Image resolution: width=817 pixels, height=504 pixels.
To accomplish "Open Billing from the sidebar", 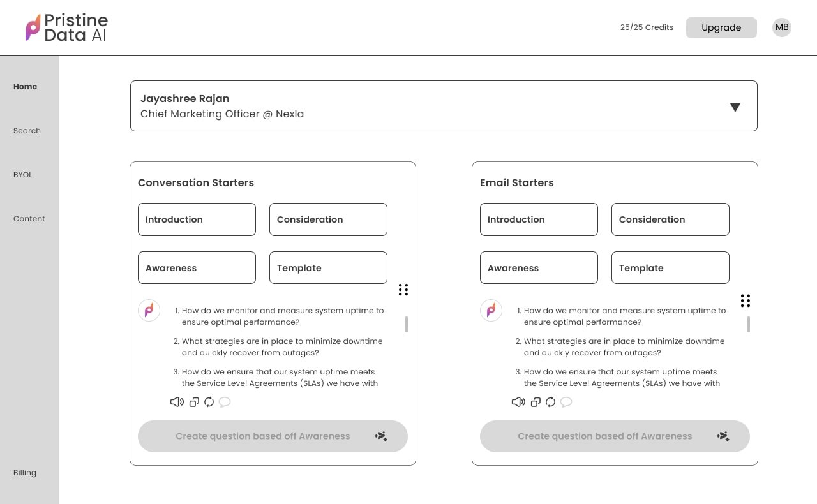I will tap(25, 473).
